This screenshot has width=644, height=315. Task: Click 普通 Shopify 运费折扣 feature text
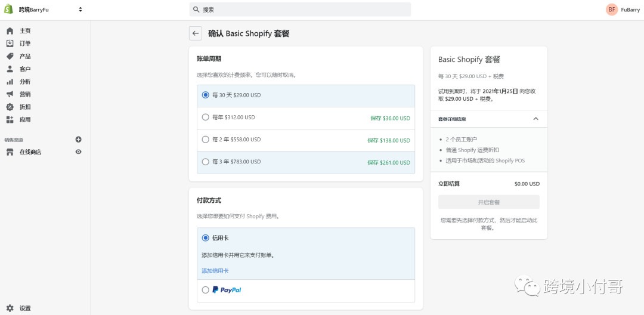coord(472,150)
